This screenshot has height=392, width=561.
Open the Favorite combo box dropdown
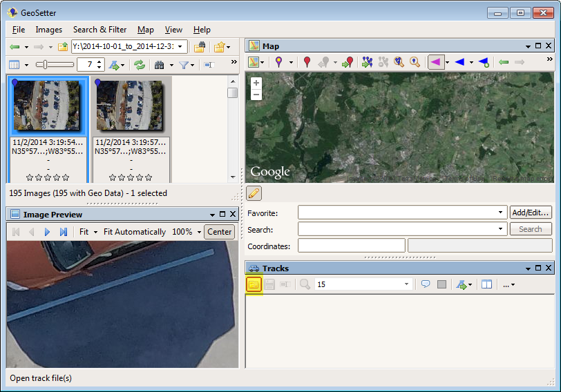point(501,213)
